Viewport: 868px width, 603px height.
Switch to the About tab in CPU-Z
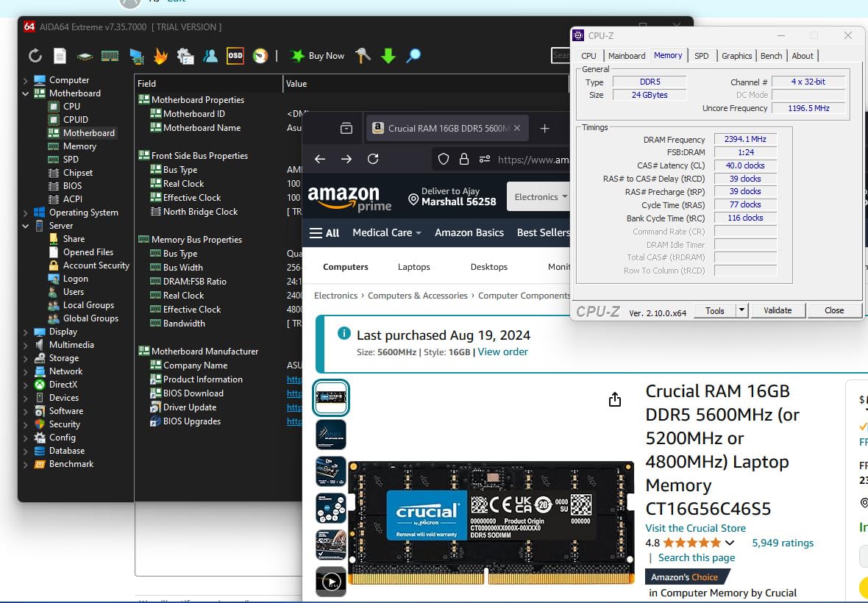point(802,56)
